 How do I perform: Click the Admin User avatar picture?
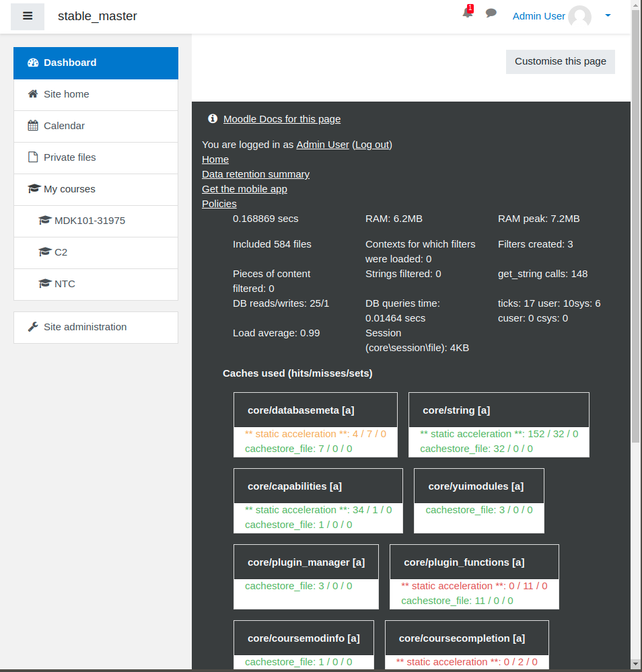(580, 17)
